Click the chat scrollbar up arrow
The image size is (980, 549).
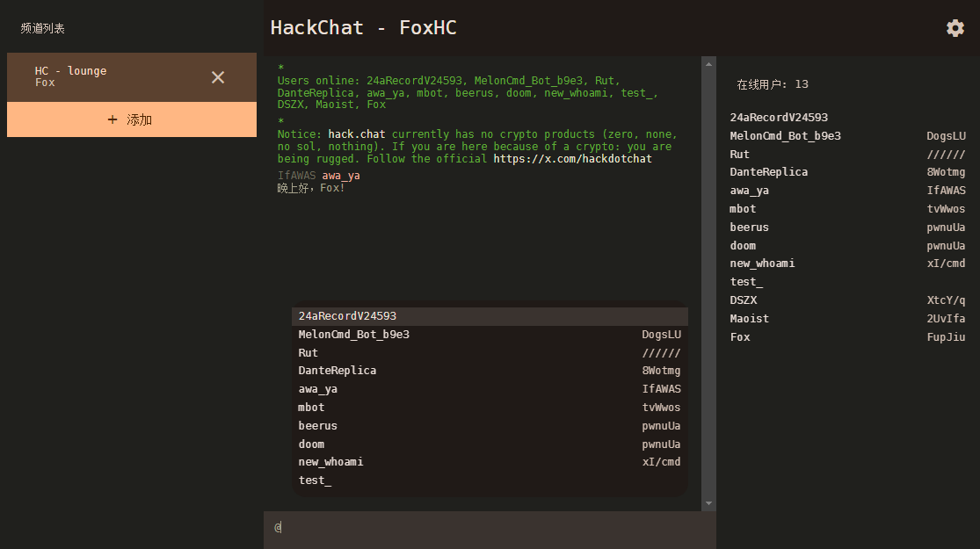pyautogui.click(x=708, y=64)
